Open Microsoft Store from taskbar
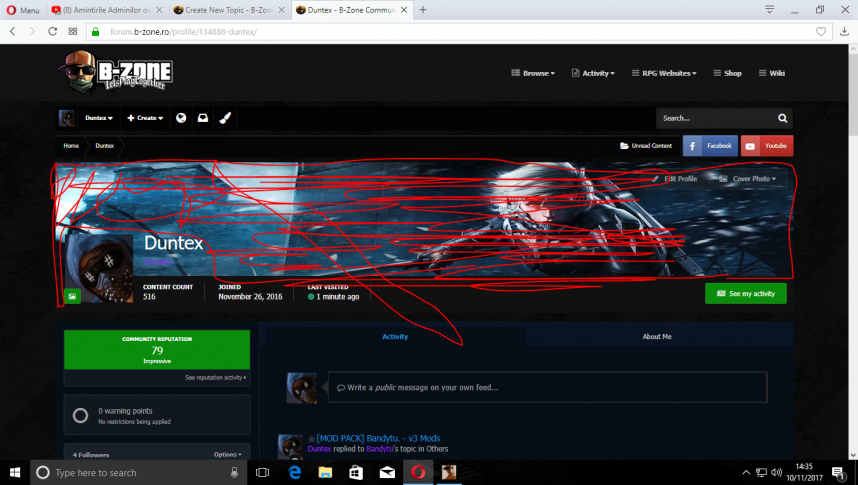Viewport: 858px width, 485px height. [x=356, y=472]
